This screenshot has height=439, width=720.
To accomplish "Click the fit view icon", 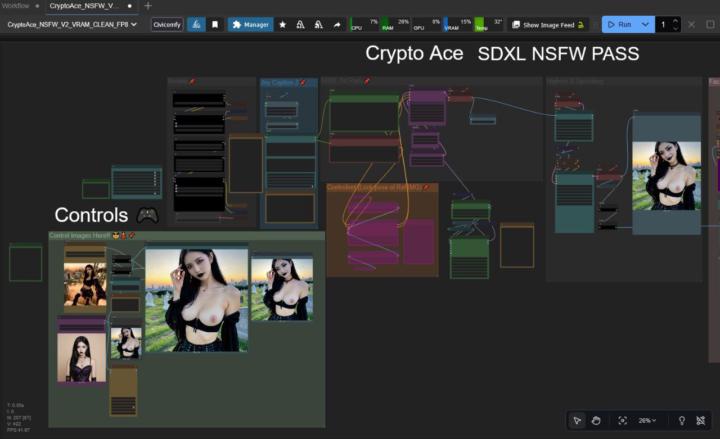I will [623, 420].
